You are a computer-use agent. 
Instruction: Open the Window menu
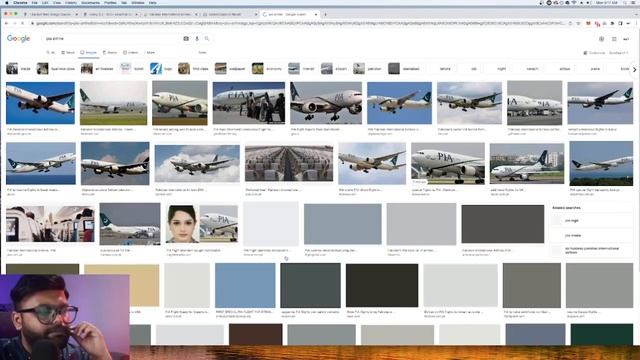(x=138, y=2)
